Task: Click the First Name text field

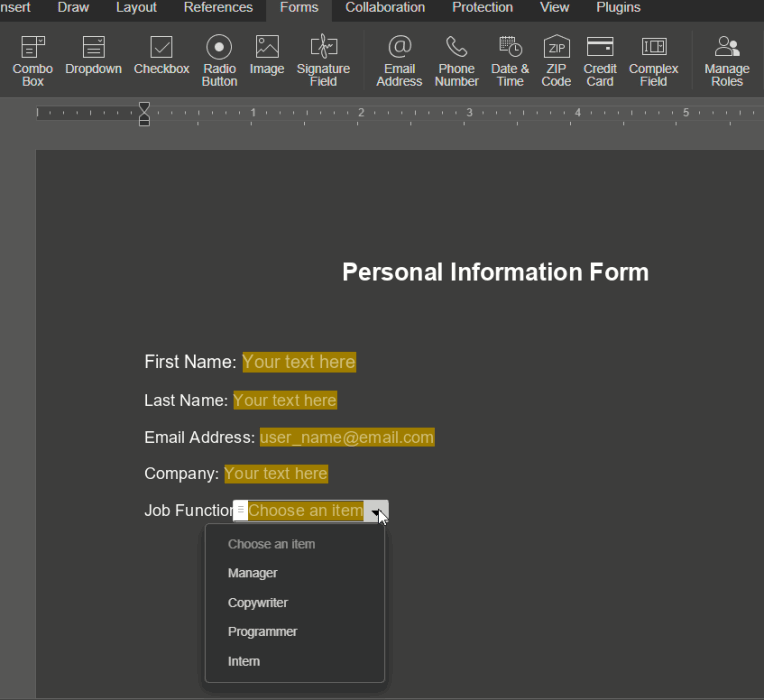Action: pyautogui.click(x=299, y=362)
